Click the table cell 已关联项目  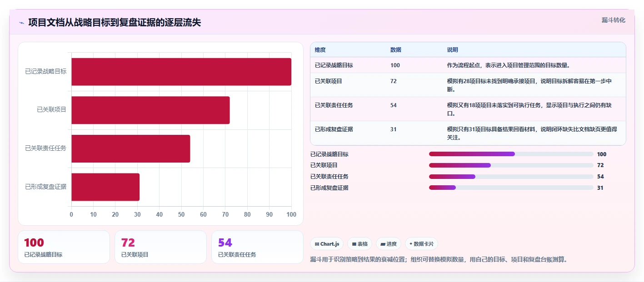[x=328, y=81]
